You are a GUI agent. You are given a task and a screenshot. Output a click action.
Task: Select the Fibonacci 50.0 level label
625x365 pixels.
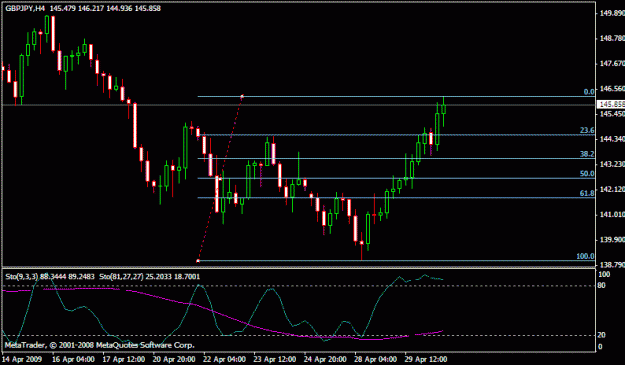[587, 174]
